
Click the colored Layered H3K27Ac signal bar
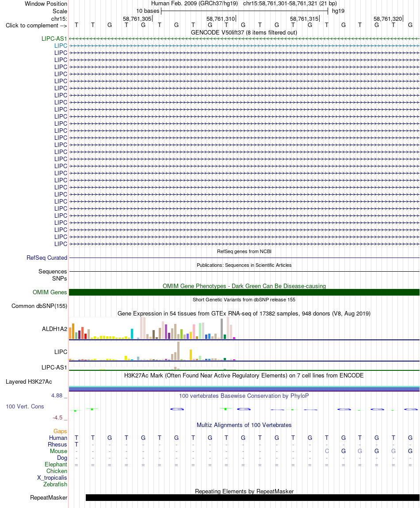click(244, 389)
